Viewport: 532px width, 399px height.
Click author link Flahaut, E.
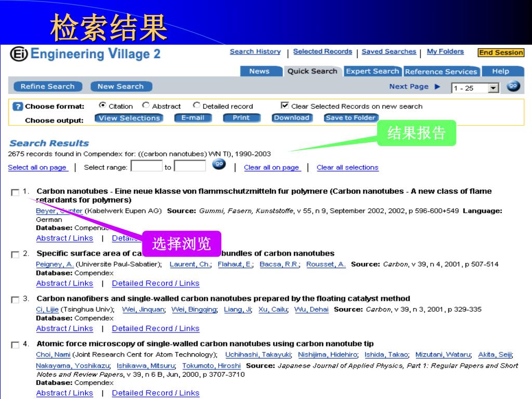235,264
